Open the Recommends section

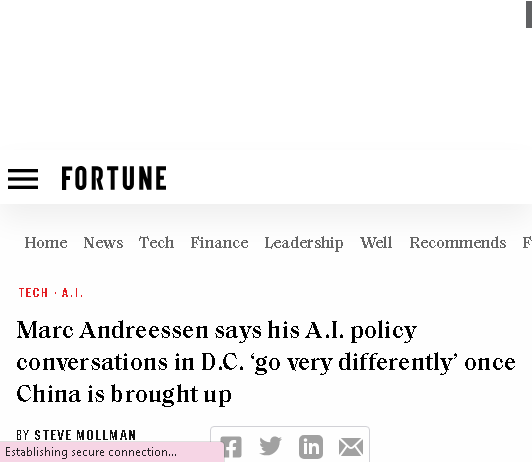[458, 243]
